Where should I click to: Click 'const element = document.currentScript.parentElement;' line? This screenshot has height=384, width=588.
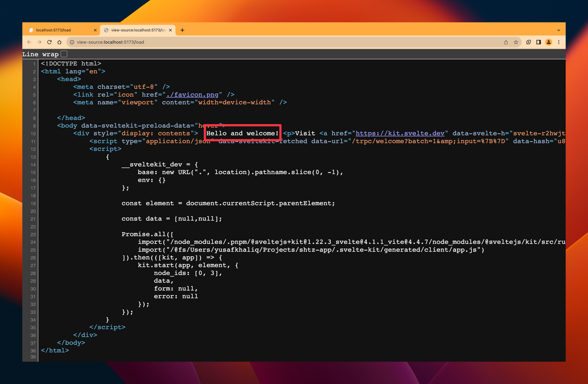click(x=228, y=203)
